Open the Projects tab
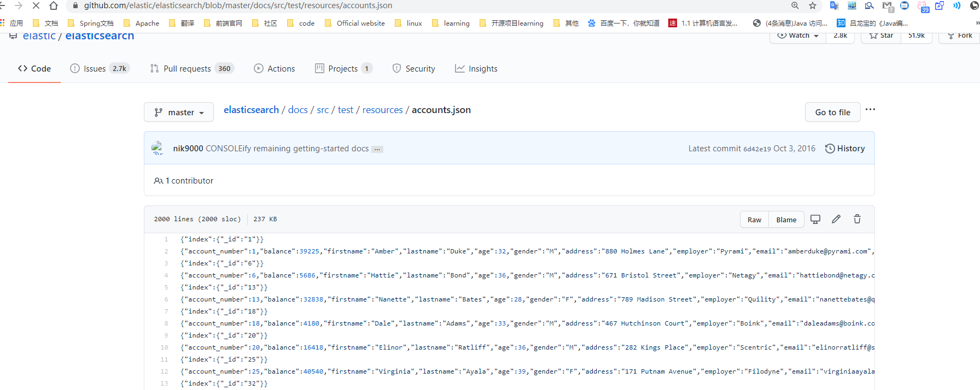This screenshot has width=980, height=390. coord(344,68)
